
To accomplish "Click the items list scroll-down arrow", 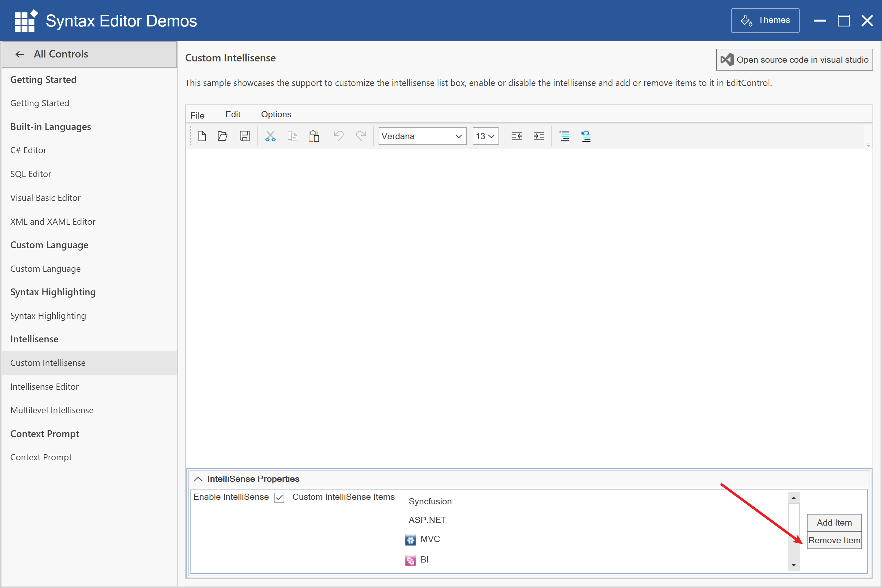I will click(793, 565).
